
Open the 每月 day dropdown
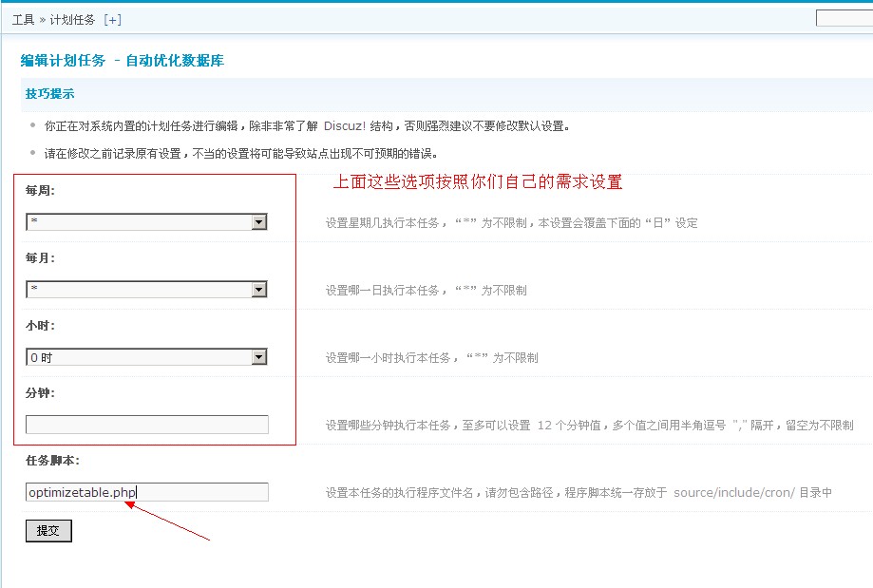point(146,290)
